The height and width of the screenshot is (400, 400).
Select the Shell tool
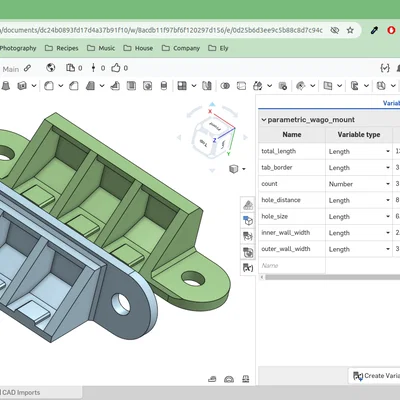(x=131, y=86)
